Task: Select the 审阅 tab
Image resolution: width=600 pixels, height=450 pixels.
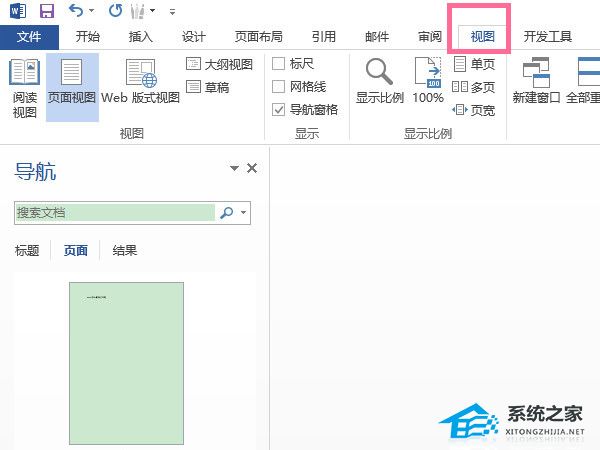Action: (x=430, y=37)
